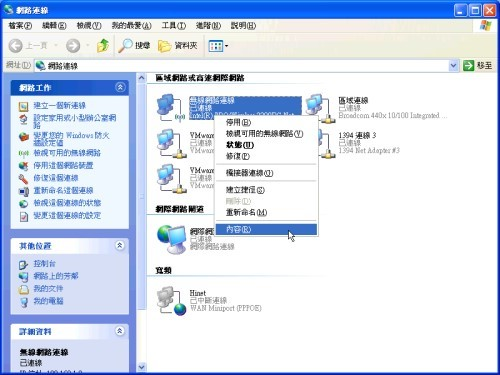
Task: Click the rename connection sidebar icon
Action: point(23,191)
